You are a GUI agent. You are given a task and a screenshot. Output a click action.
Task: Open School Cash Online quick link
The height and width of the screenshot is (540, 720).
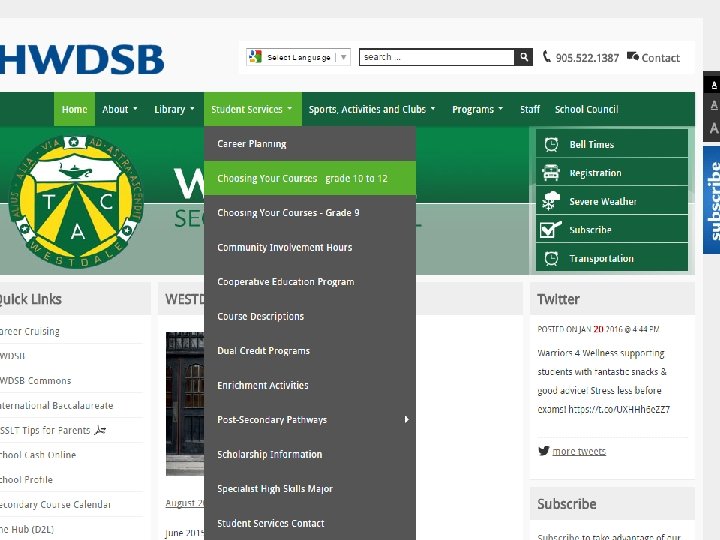coord(38,455)
